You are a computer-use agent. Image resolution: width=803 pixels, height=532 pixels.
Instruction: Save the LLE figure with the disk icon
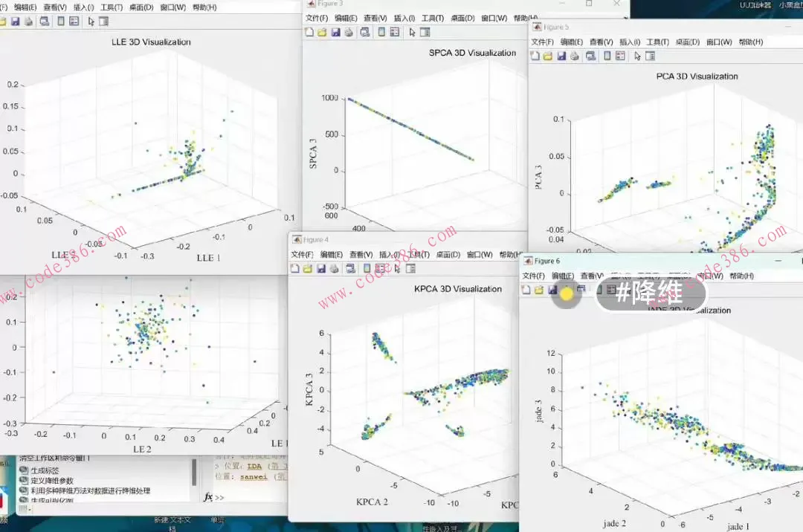[15, 22]
